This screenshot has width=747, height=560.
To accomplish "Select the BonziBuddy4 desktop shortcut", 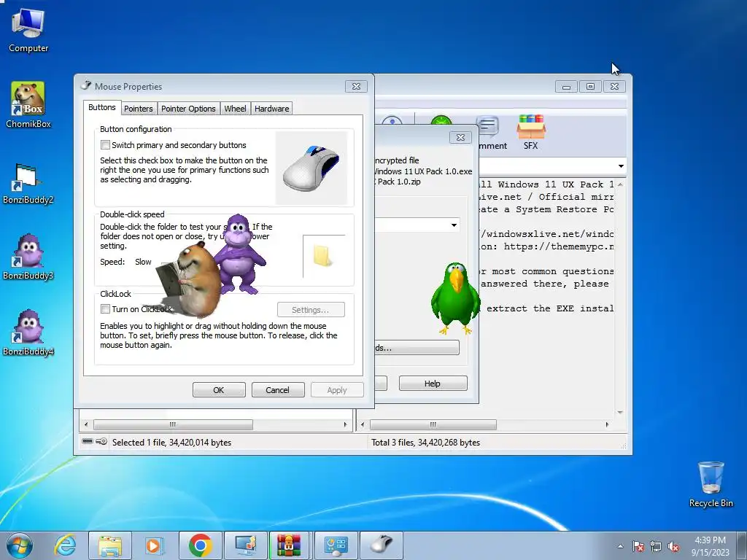I will coord(28,333).
